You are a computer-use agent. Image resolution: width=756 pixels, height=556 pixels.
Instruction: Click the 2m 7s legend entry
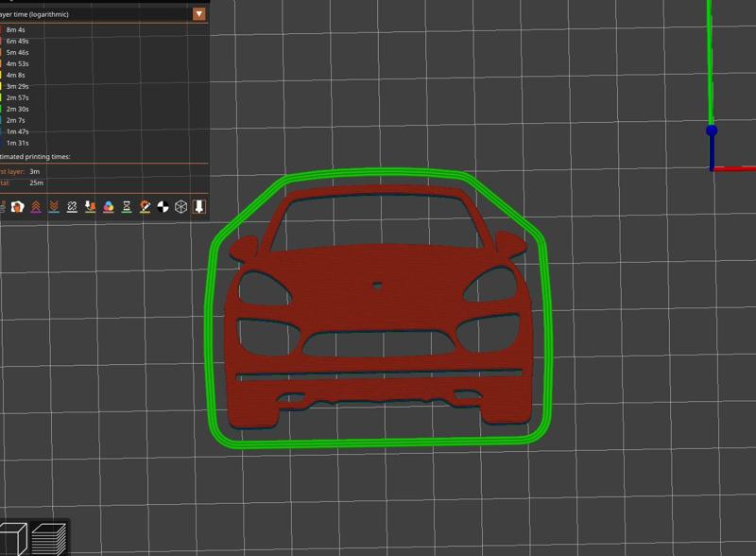coord(13,120)
